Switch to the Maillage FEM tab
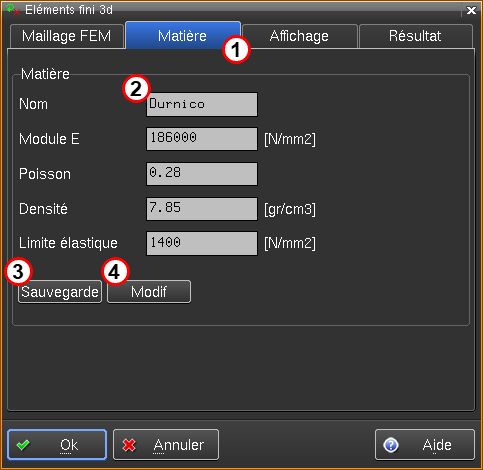The width and height of the screenshot is (483, 470). click(x=67, y=36)
